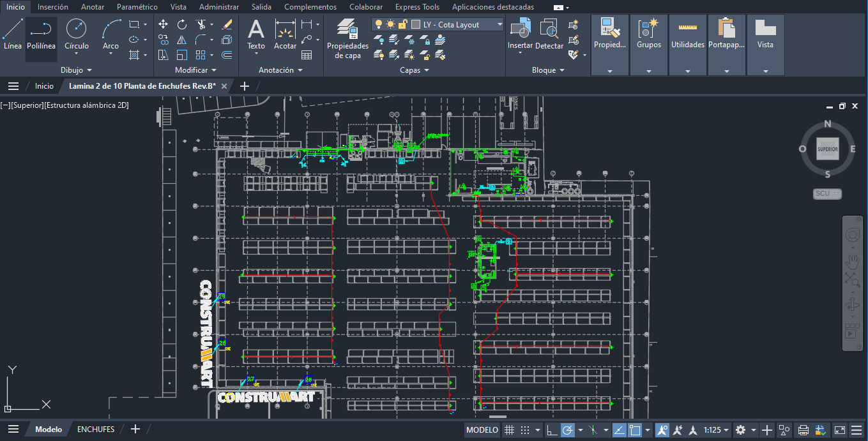Open the LY - Cota Layout layer dropdown
The height and width of the screenshot is (441, 868).
499,24
